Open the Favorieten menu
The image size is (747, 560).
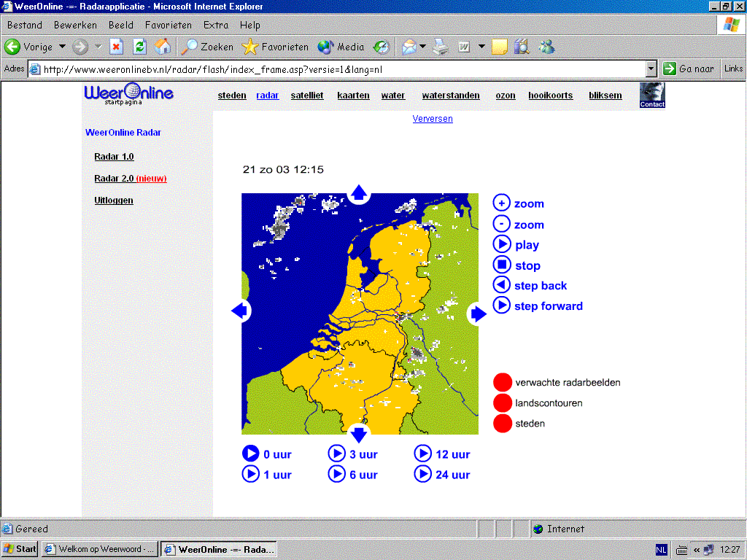tap(169, 26)
